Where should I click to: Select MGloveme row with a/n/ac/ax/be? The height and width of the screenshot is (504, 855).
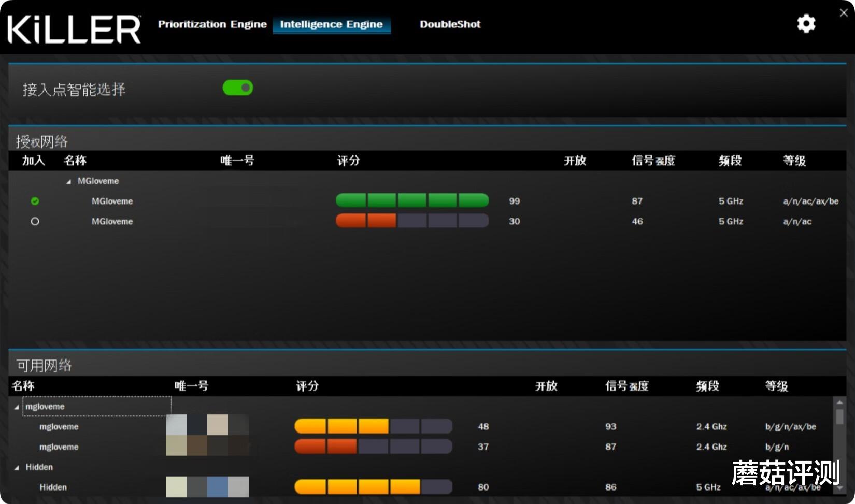(x=427, y=201)
